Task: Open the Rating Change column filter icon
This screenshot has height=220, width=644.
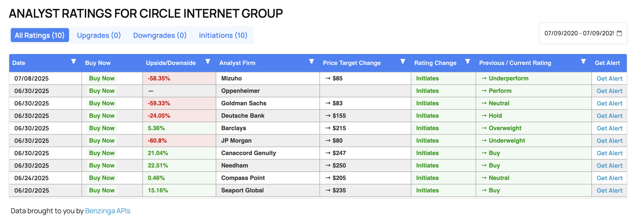Action: [468, 61]
